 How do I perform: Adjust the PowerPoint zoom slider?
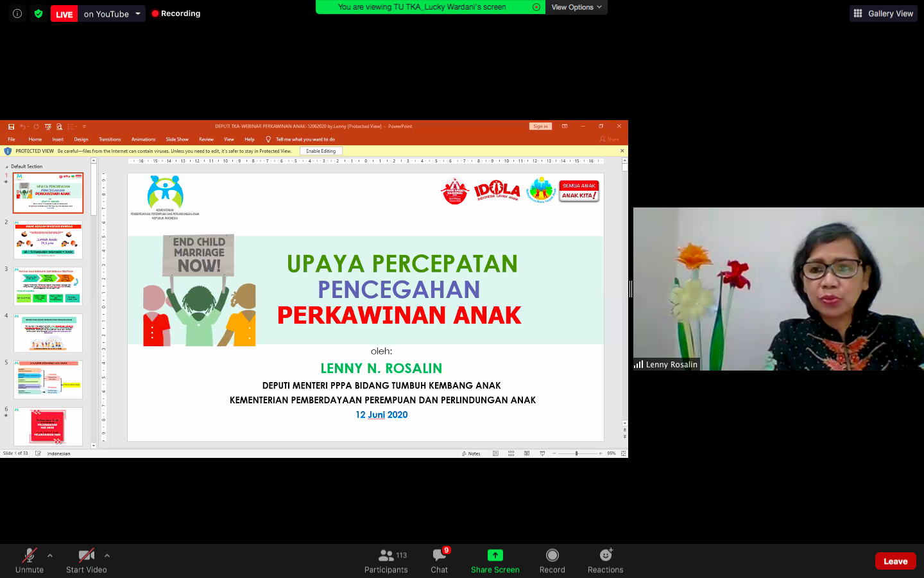click(576, 453)
